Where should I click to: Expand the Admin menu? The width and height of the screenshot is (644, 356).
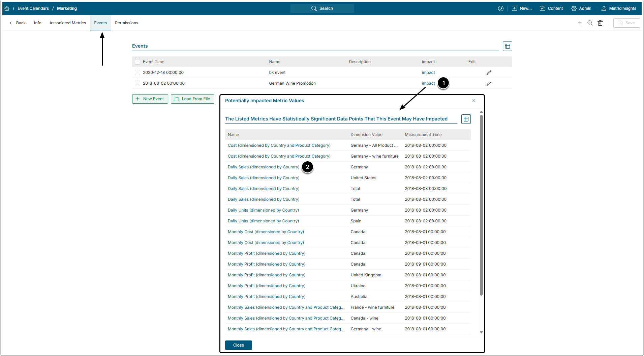pyautogui.click(x=581, y=8)
